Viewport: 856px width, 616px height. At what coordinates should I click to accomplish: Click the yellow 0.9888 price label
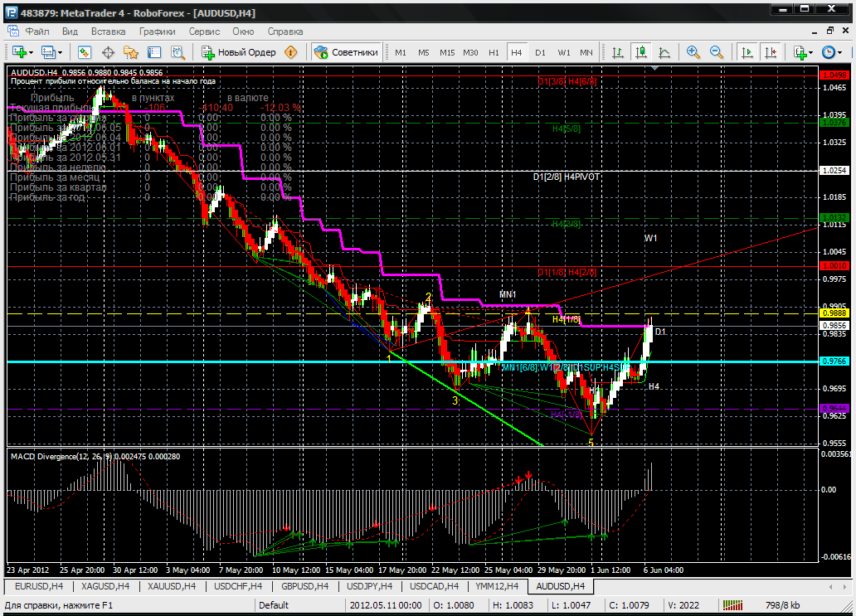pos(834,313)
